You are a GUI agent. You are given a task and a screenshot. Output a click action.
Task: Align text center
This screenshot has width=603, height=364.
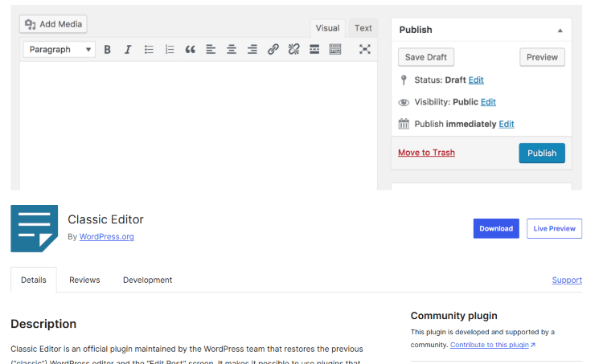(x=232, y=50)
